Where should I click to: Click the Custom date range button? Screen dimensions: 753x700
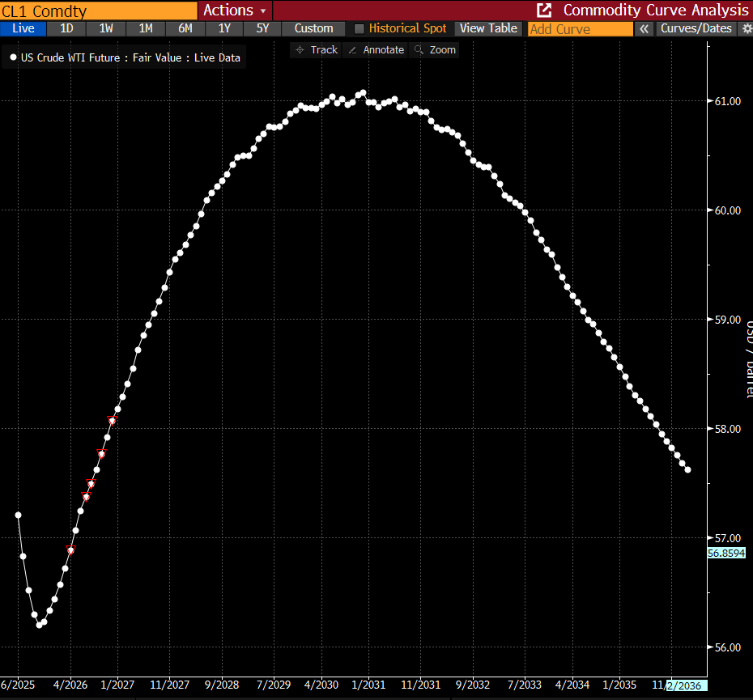click(x=313, y=28)
